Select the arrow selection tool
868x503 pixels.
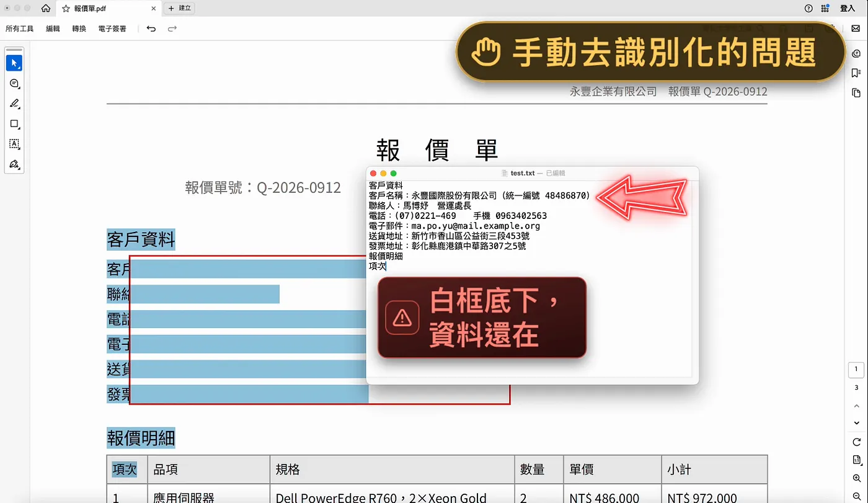point(14,63)
